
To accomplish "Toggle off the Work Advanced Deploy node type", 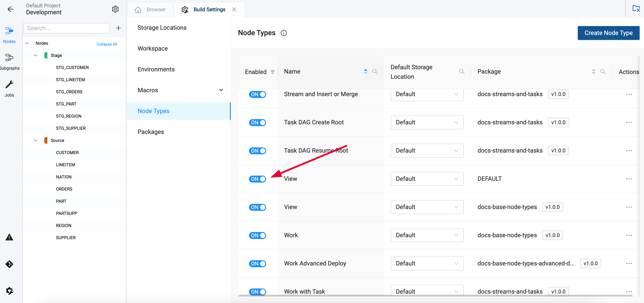I will tap(257, 263).
